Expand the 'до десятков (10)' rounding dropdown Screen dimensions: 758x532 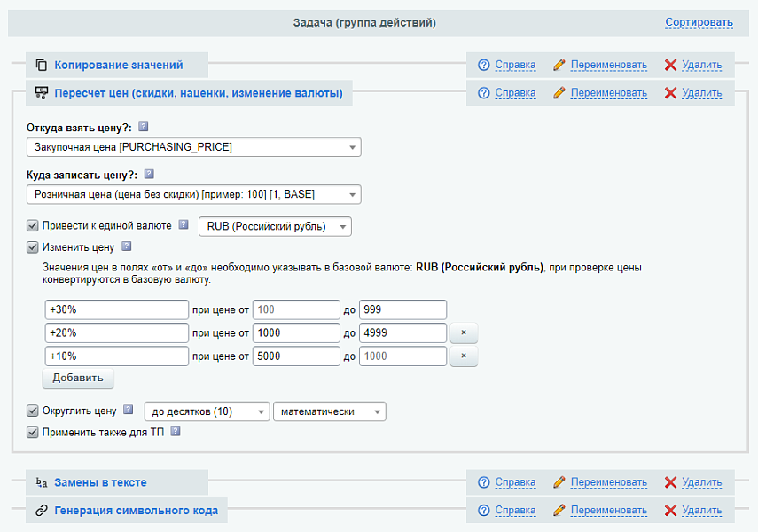(x=207, y=411)
